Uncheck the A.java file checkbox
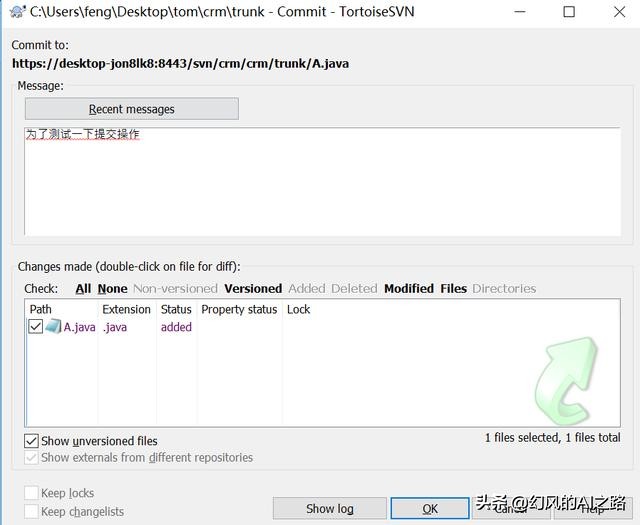 pyautogui.click(x=36, y=327)
